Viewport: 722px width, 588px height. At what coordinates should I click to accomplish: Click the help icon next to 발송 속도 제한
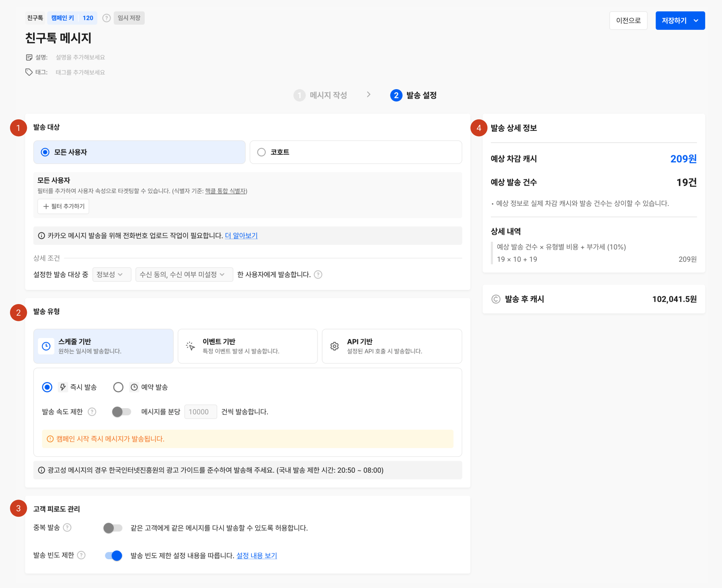click(92, 412)
